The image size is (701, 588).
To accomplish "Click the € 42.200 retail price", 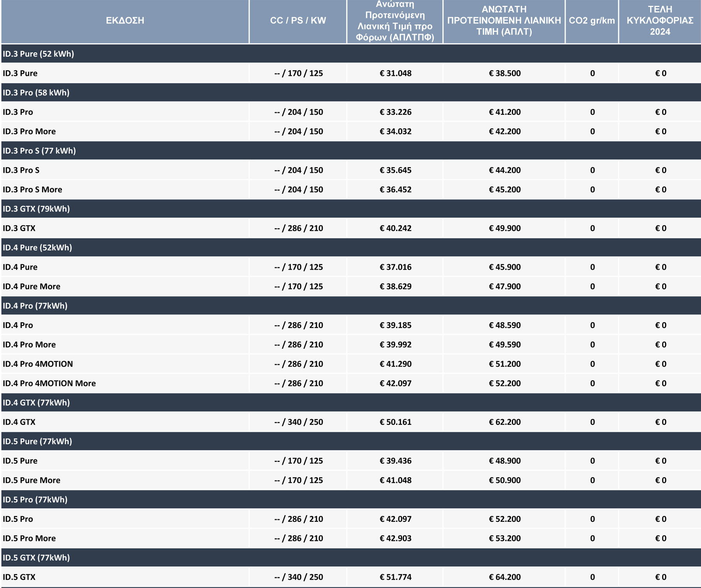I will pos(504,132).
